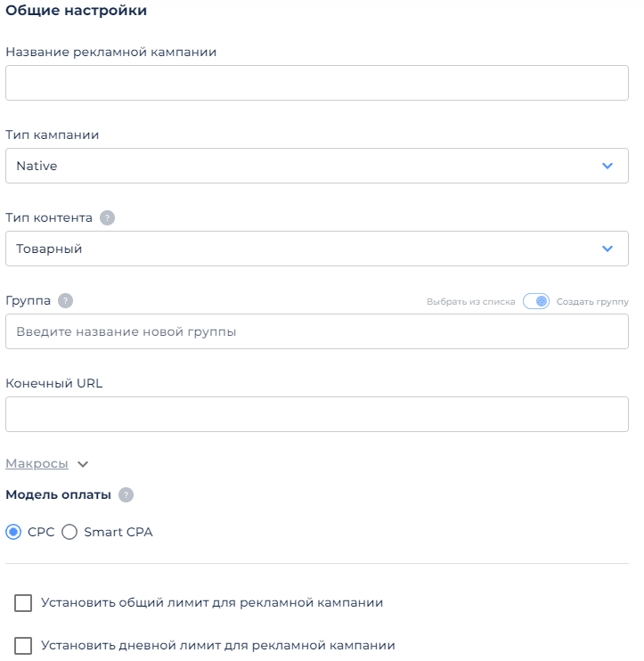Click the chevron arrow in the Товарный field
The width and height of the screenshot is (644, 661).
click(607, 249)
